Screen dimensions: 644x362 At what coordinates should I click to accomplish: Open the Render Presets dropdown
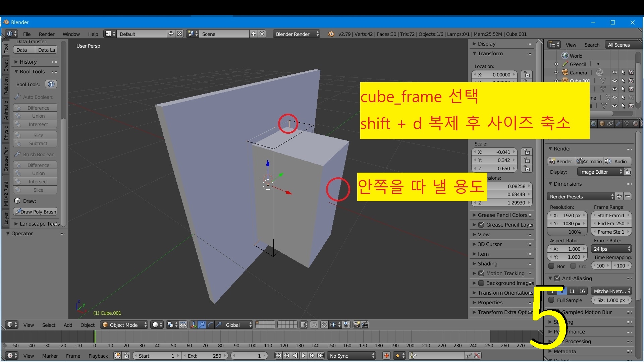(x=581, y=197)
